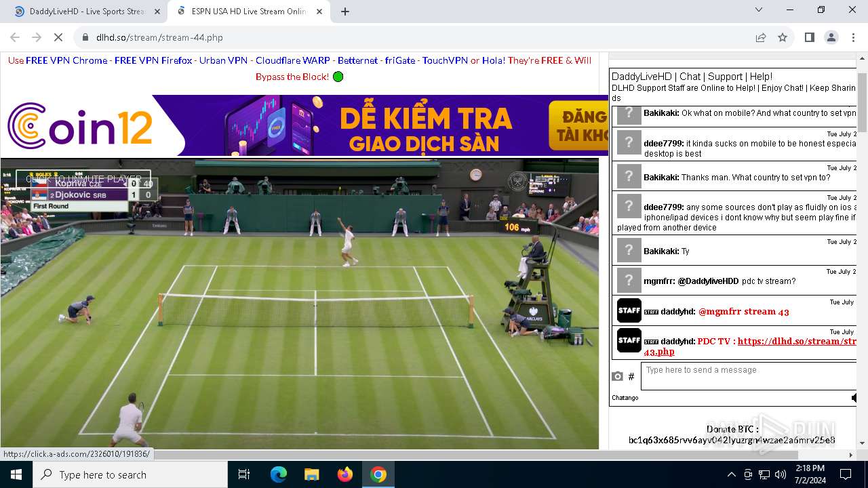Viewport: 868px width, 488px height.
Task: Bookmark this tab with the star icon
Action: [x=783, y=37]
